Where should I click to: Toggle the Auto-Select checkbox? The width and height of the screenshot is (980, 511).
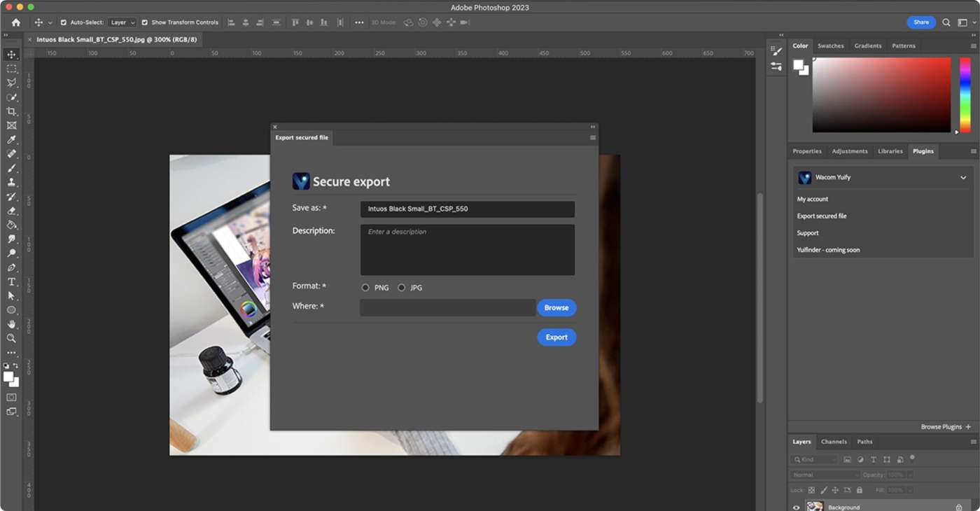[x=64, y=22]
